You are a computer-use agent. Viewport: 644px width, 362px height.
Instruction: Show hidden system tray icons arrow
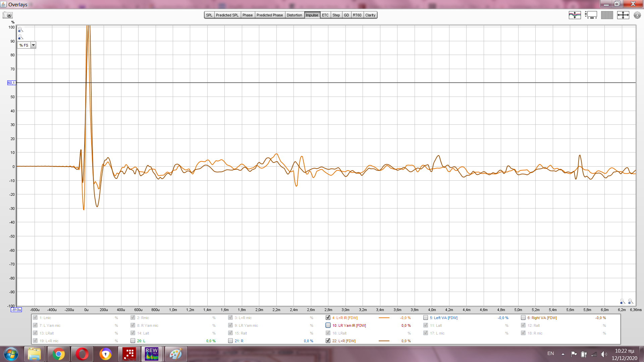(563, 354)
